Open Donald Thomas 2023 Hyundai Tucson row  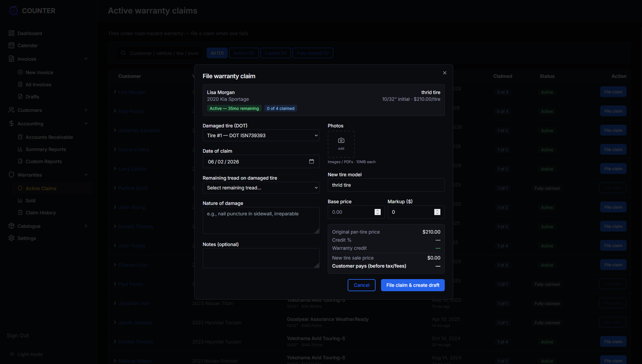click(x=369, y=341)
